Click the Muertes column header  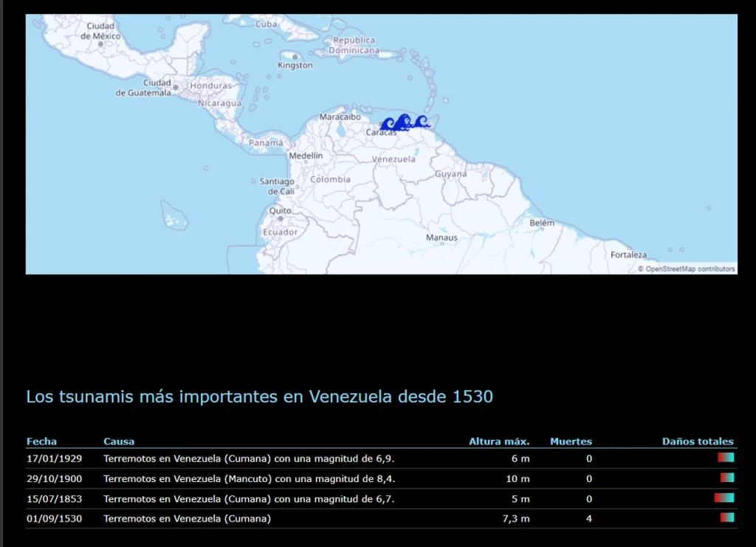click(571, 441)
